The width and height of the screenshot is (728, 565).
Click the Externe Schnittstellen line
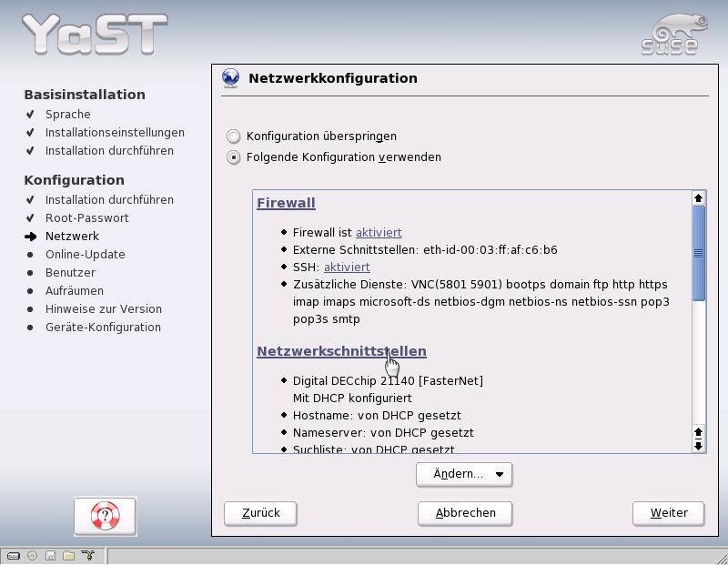tap(425, 250)
